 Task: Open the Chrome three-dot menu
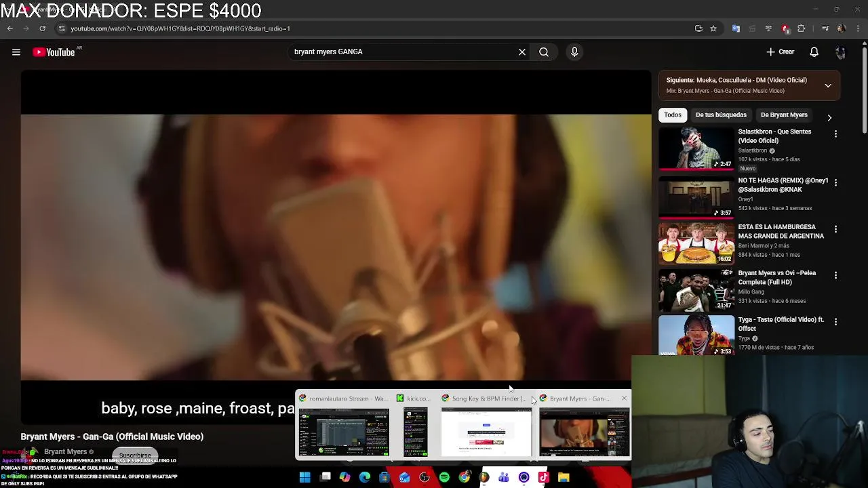pyautogui.click(x=858, y=28)
